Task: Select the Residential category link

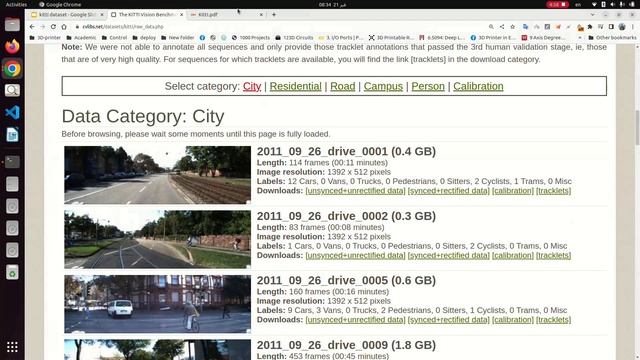Action: 296,86
